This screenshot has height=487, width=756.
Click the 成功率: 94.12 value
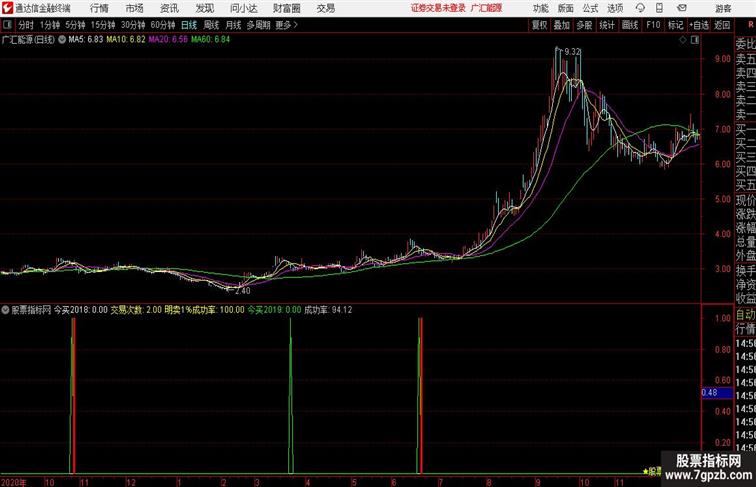pyautogui.click(x=328, y=310)
